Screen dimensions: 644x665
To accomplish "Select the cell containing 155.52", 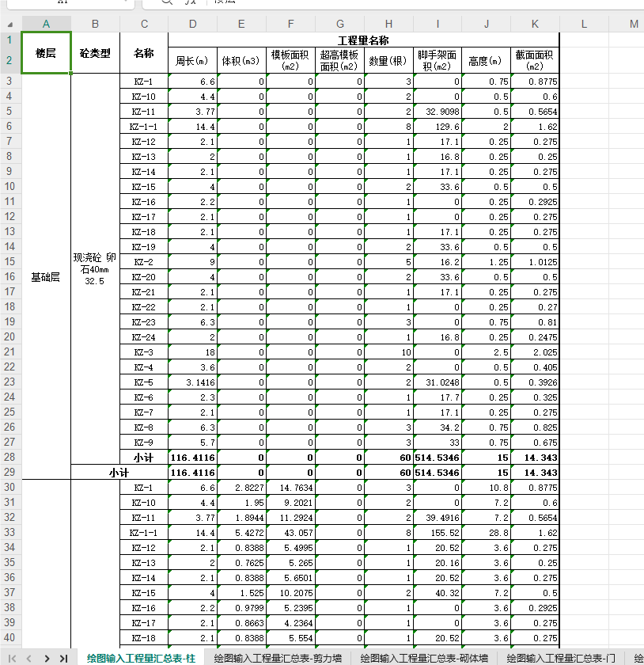I will click(437, 533).
